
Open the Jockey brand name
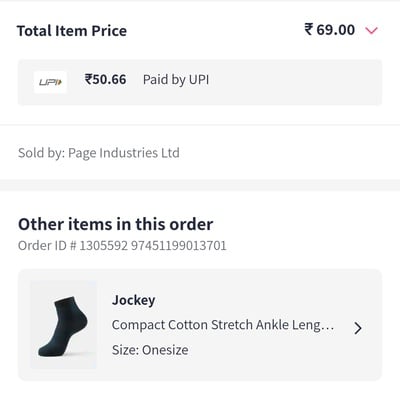point(134,300)
